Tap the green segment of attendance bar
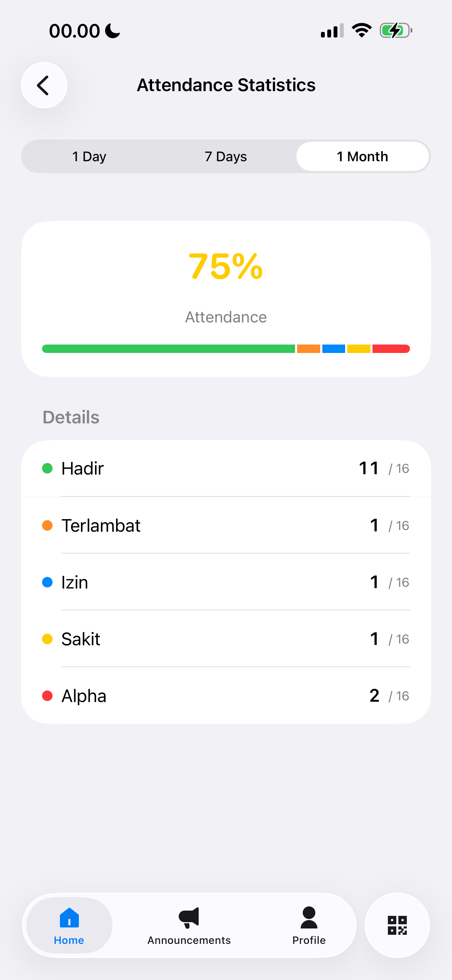Screen dimensions: 452x980 pyautogui.click(x=169, y=349)
